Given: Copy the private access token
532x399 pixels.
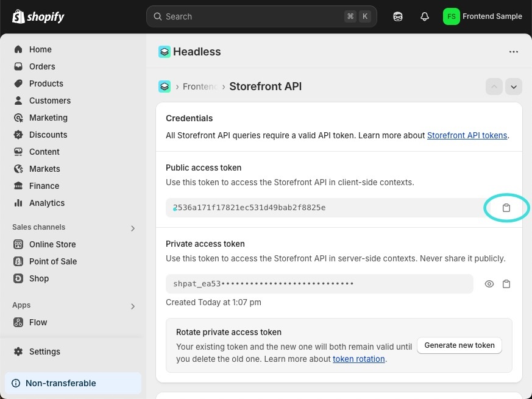Looking at the screenshot, I should (x=506, y=284).
